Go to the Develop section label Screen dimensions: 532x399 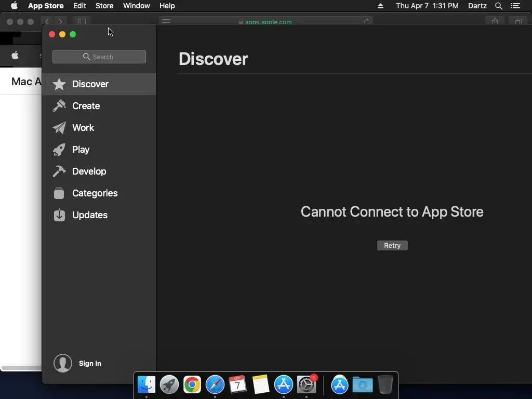(89, 171)
